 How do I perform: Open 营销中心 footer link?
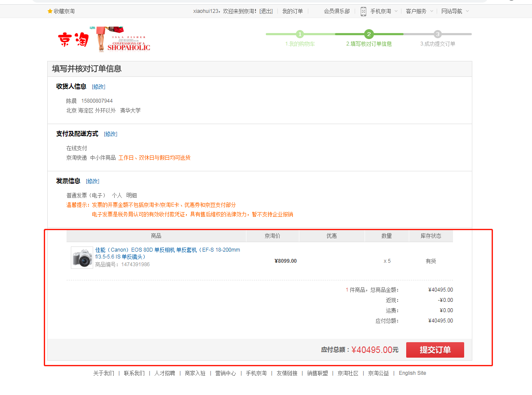click(226, 373)
